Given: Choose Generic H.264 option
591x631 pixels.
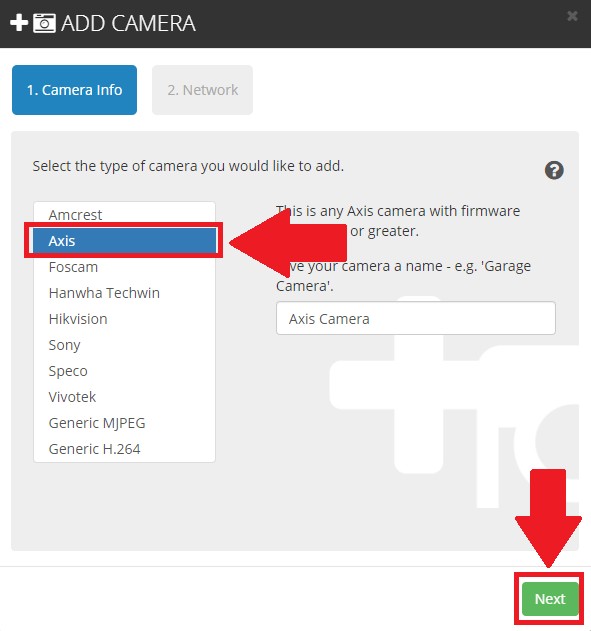Looking at the screenshot, I should [x=124, y=449].
